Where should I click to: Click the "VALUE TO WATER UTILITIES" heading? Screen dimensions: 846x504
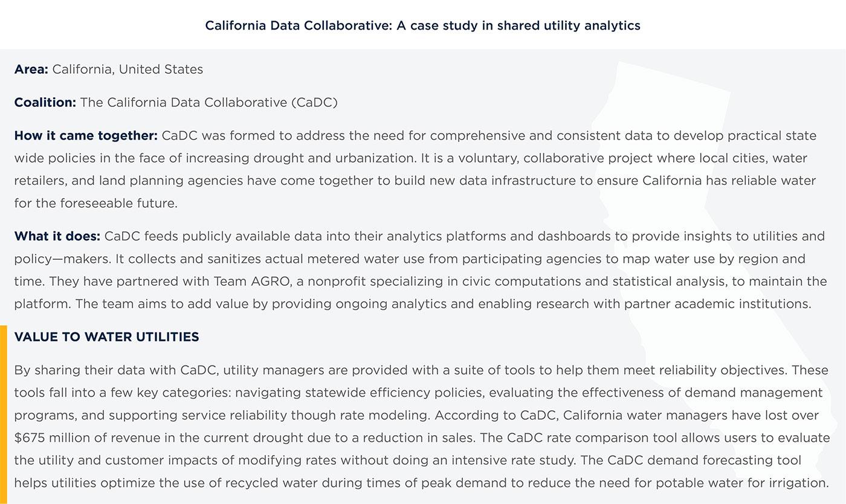(x=106, y=337)
